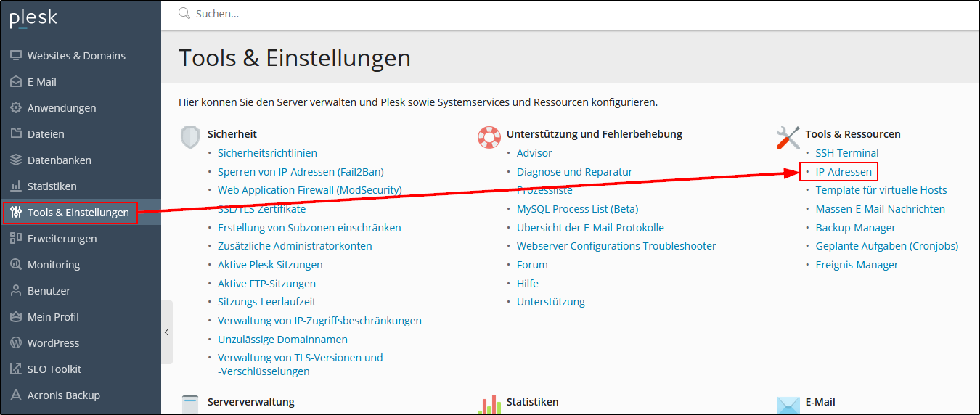
Task: Click the E-Mail envelope sidebar icon
Action: [x=16, y=82]
